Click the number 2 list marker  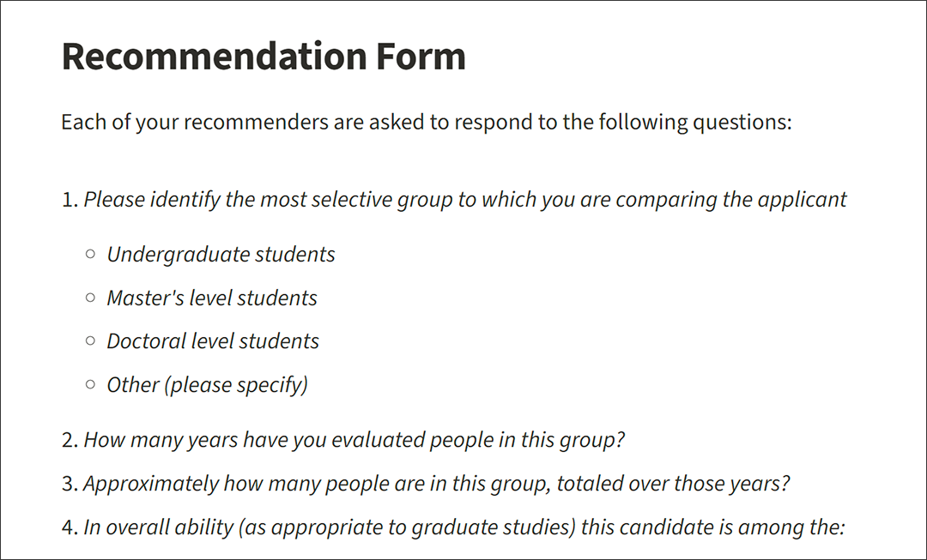70,440
